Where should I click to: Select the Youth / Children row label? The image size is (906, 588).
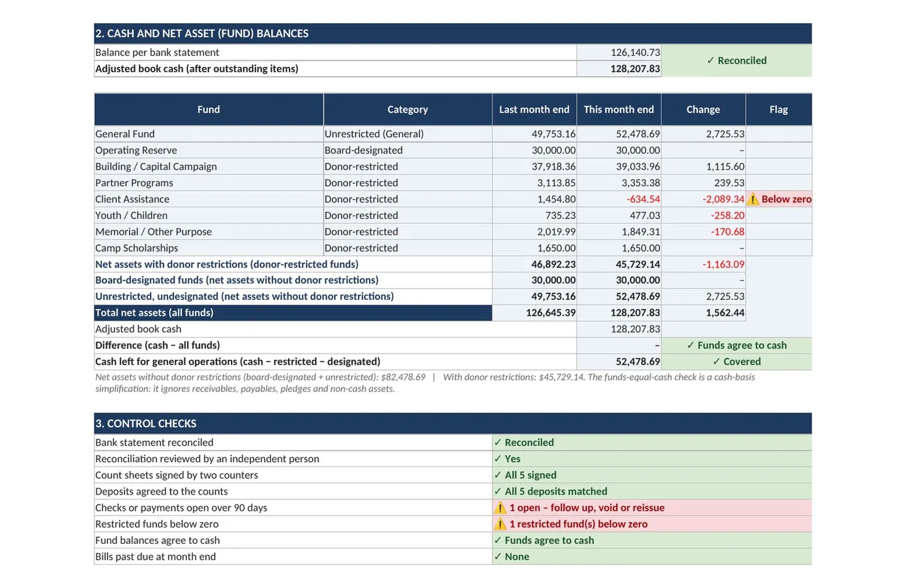[x=131, y=216]
